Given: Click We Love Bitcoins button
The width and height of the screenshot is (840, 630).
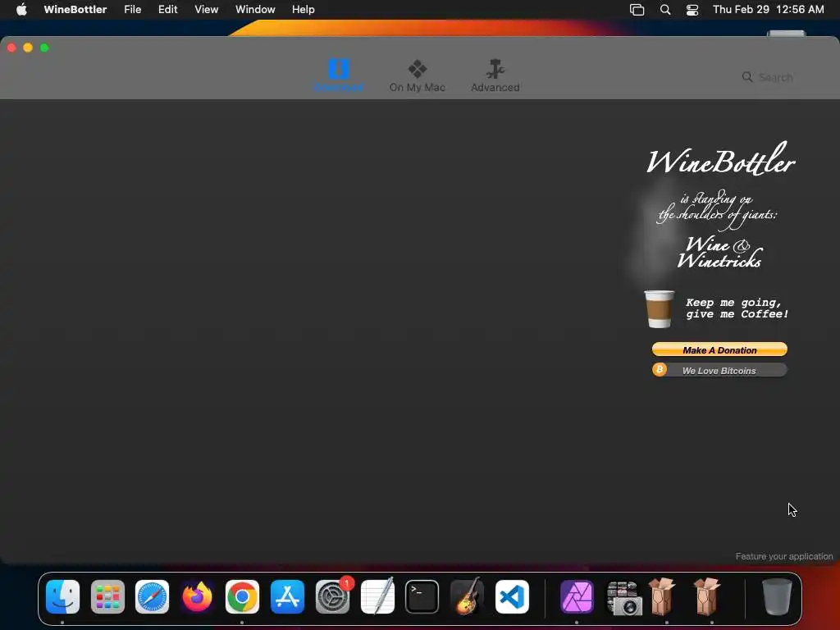Looking at the screenshot, I should coord(719,370).
